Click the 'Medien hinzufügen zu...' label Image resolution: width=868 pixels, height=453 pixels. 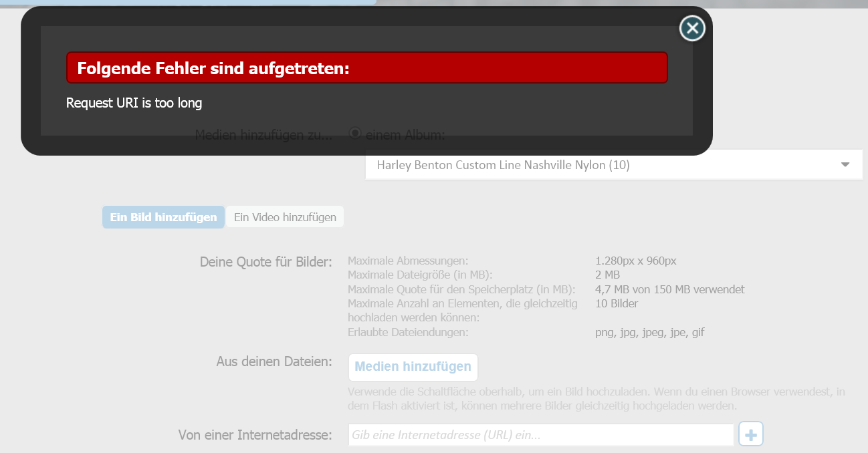pos(263,135)
